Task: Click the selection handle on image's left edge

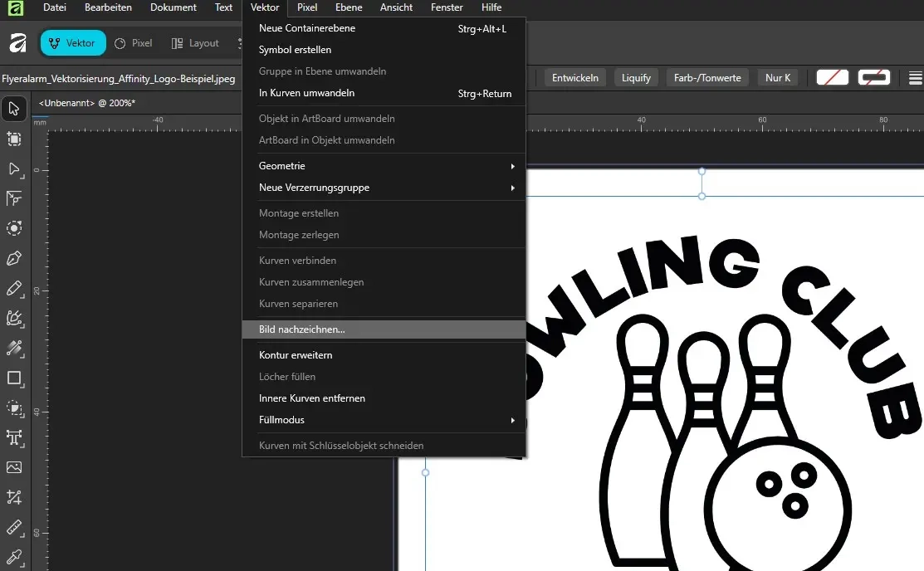Action: [x=425, y=472]
